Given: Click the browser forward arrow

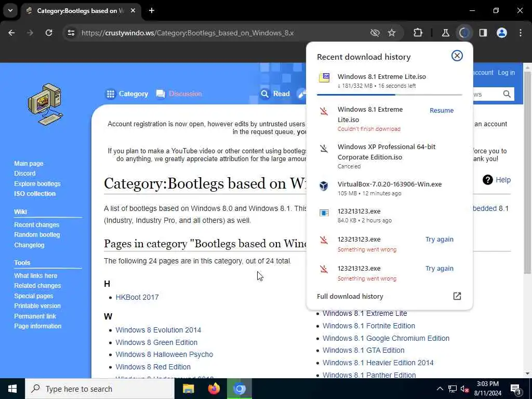Looking at the screenshot, I should tap(30, 33).
